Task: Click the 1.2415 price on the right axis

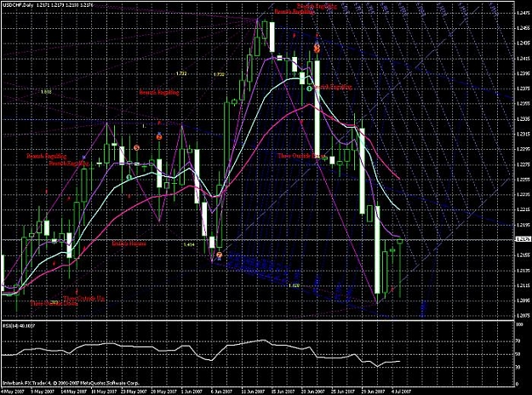Action: tap(522, 59)
